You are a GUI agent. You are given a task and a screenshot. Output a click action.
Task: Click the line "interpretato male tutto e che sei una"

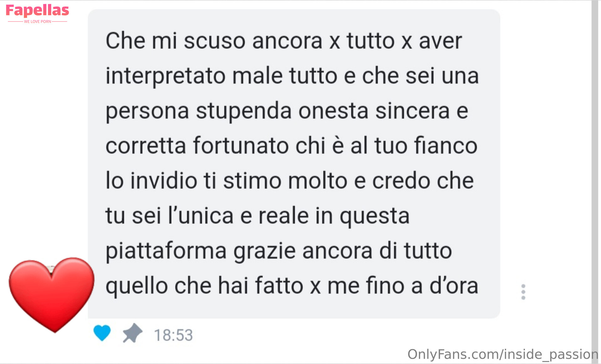pyautogui.click(x=292, y=76)
